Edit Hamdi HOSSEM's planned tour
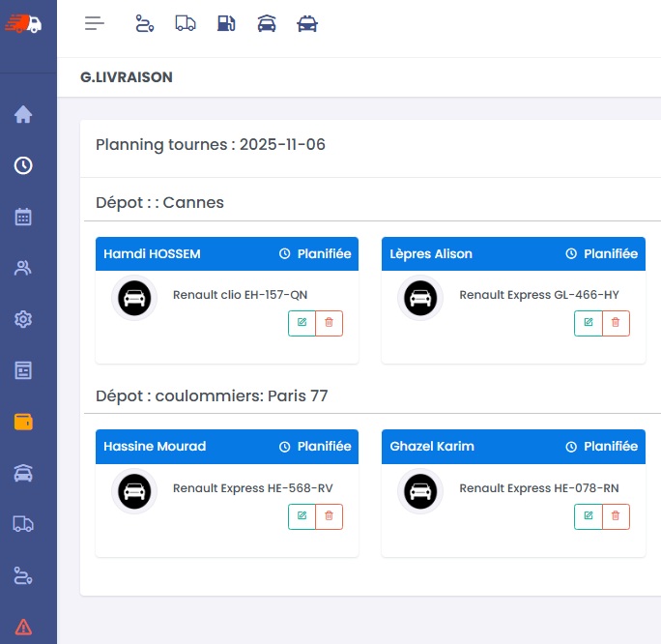 [302, 323]
